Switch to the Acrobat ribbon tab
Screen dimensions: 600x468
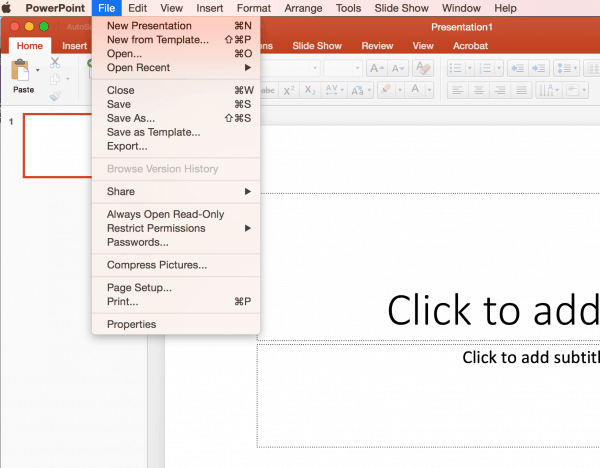tap(470, 46)
